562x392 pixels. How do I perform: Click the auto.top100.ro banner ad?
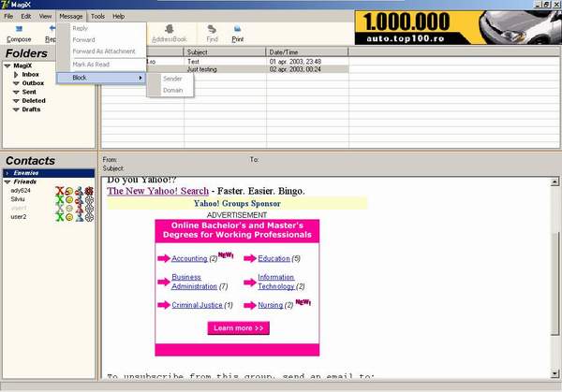click(458, 27)
